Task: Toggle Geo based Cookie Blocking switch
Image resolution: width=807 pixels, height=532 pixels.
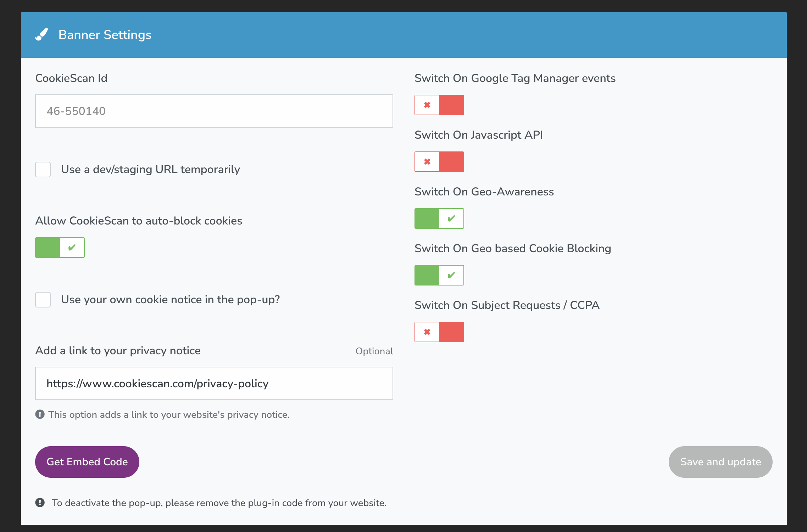Action: tap(439, 275)
